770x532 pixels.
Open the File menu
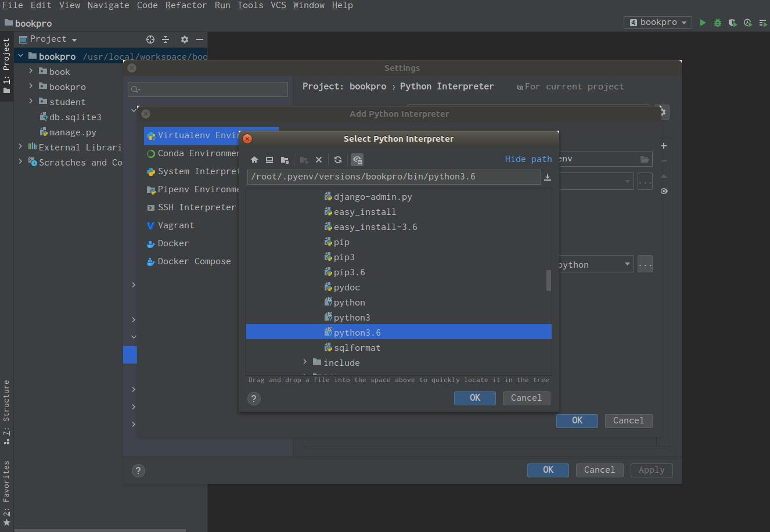coord(12,5)
